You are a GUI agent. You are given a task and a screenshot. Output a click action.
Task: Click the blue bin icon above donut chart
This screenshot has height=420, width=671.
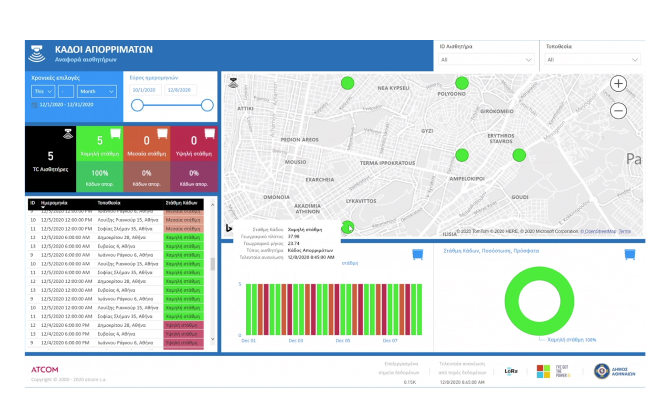[x=629, y=254]
